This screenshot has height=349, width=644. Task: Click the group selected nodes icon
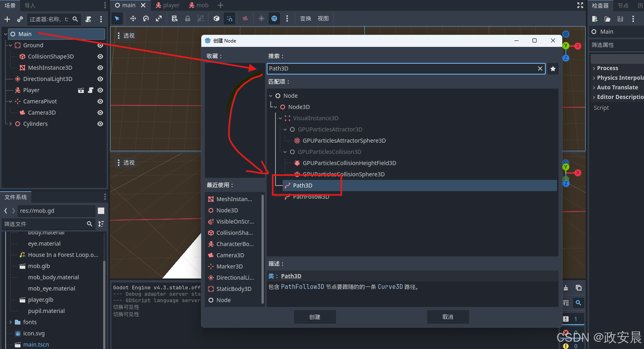pyautogui.click(x=200, y=18)
